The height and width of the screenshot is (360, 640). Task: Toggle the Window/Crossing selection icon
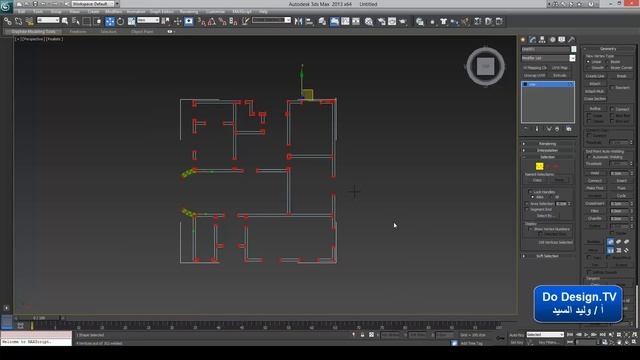[98, 21]
